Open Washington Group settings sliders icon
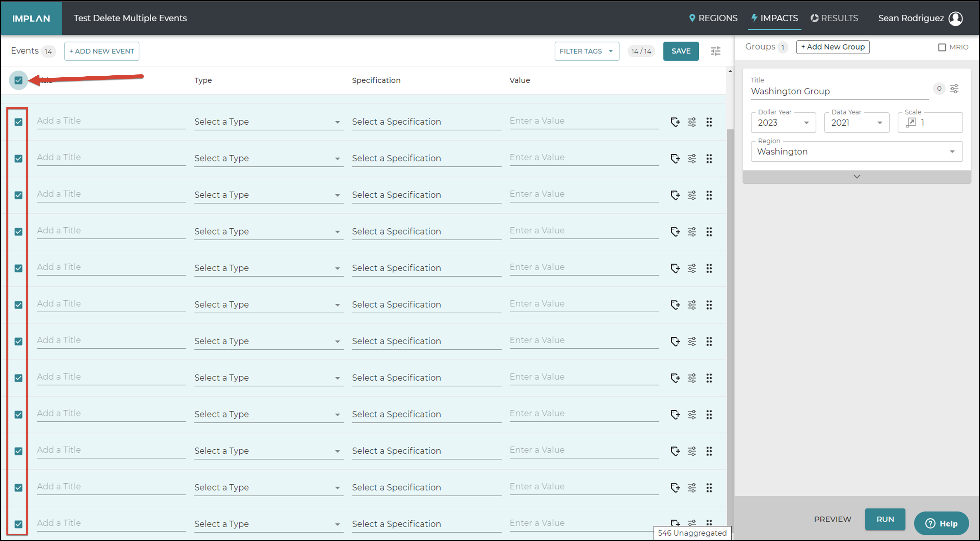 [x=954, y=89]
